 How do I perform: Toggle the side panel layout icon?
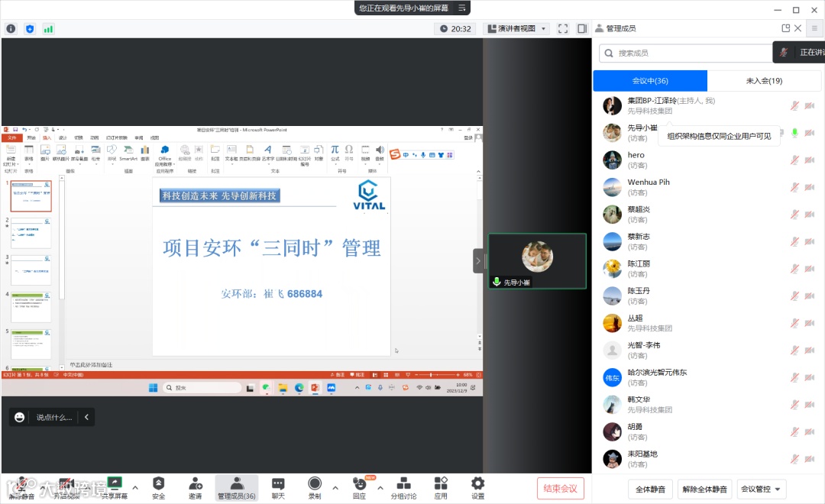582,28
